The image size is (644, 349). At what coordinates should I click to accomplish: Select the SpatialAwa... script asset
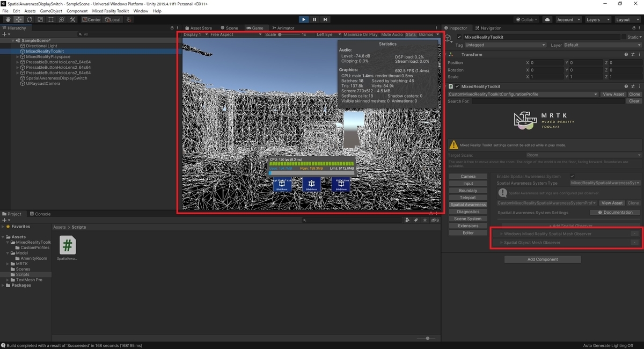pos(67,249)
